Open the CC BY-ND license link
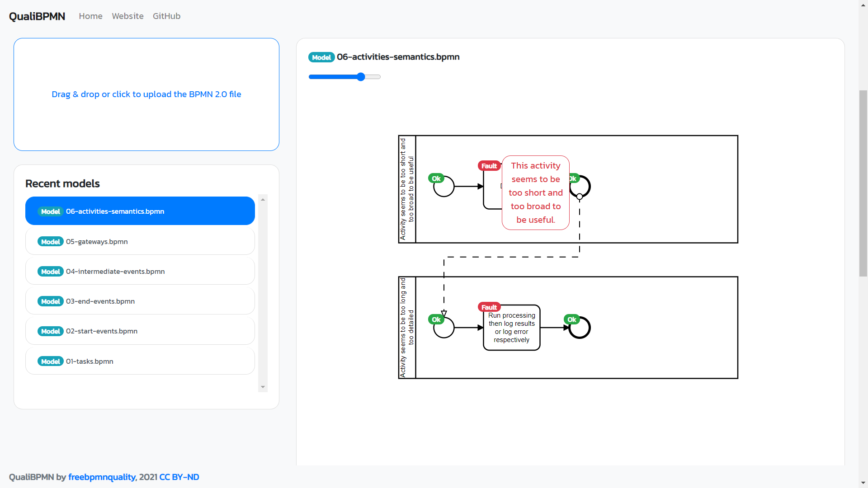The width and height of the screenshot is (868, 488). coord(179,477)
